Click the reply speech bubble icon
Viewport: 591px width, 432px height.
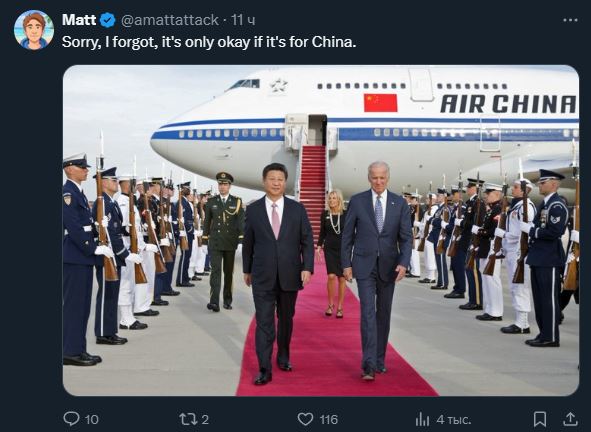coord(71,419)
